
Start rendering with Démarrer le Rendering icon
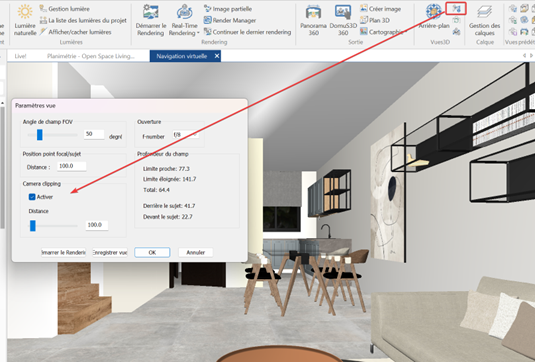(x=150, y=12)
